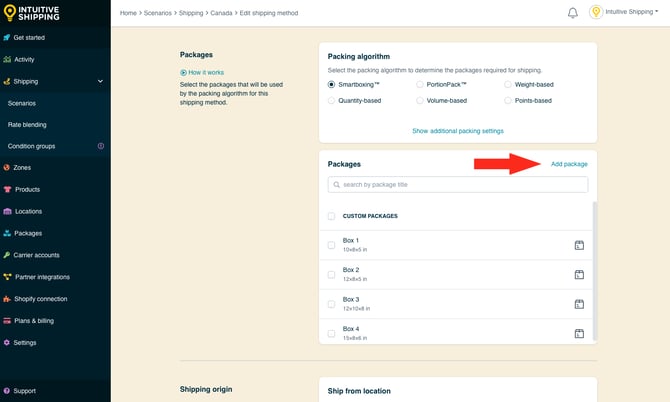
Task: Open the How it works link
Action: [206, 73]
